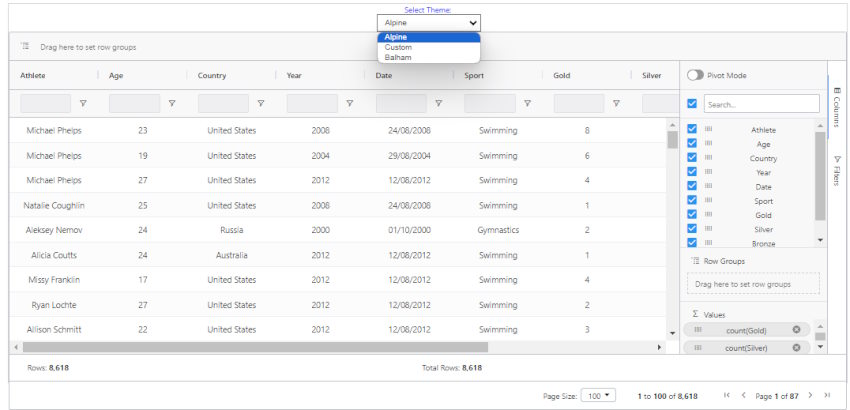Click the horizontal scrollbar thumb
850x410 pixels.
point(255,347)
